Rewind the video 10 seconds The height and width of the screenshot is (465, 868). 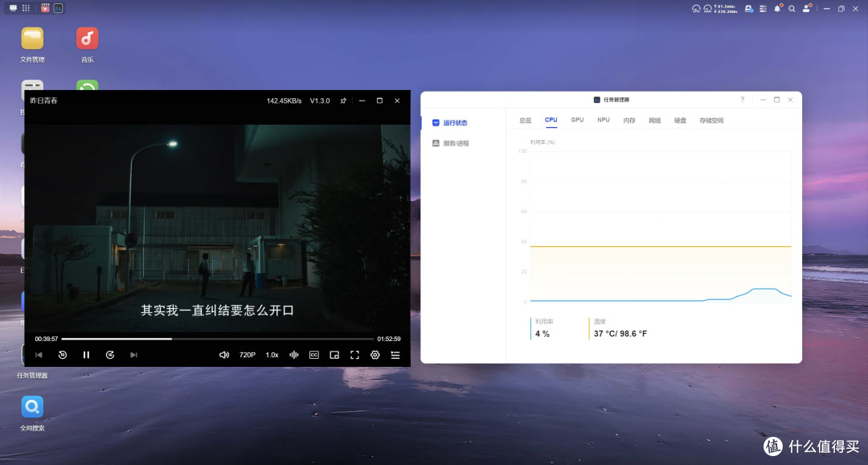63,355
